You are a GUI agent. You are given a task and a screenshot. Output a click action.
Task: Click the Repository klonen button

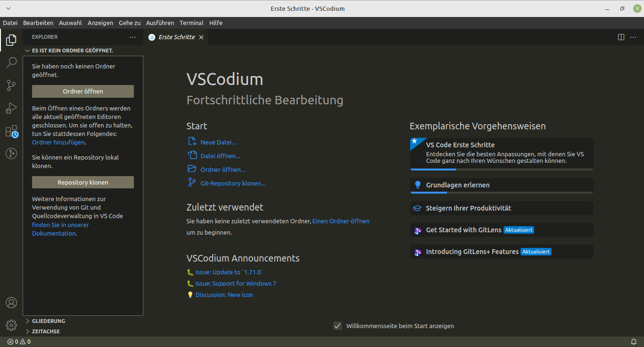[x=83, y=182]
